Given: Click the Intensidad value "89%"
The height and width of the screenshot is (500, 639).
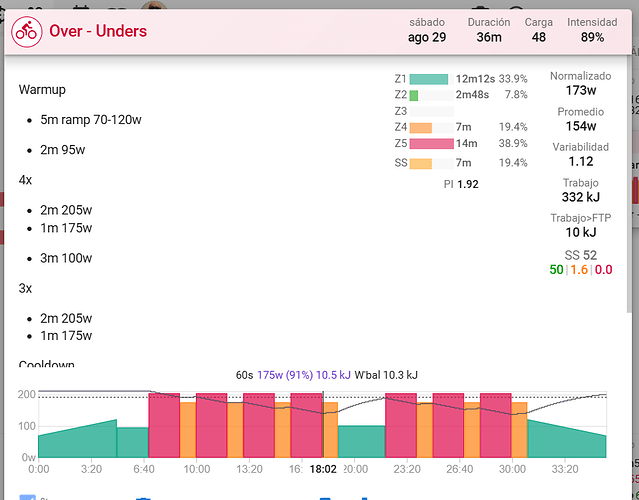Looking at the screenshot, I should (592, 37).
